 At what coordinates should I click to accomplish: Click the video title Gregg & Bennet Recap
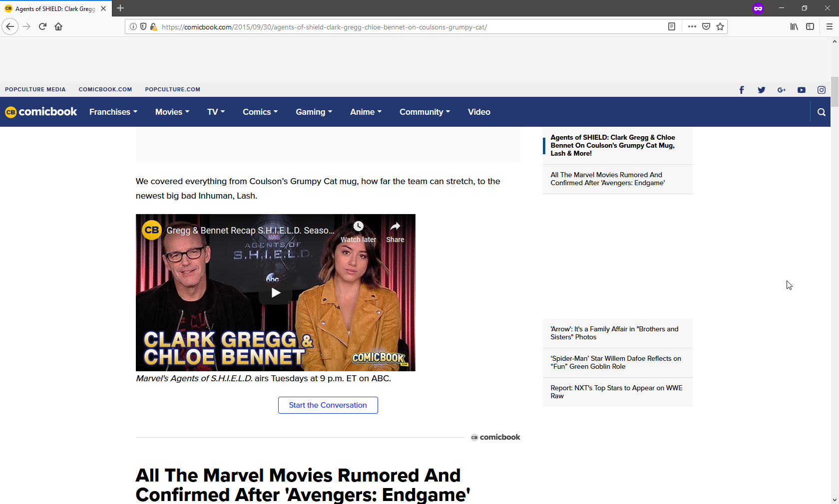[x=250, y=231]
